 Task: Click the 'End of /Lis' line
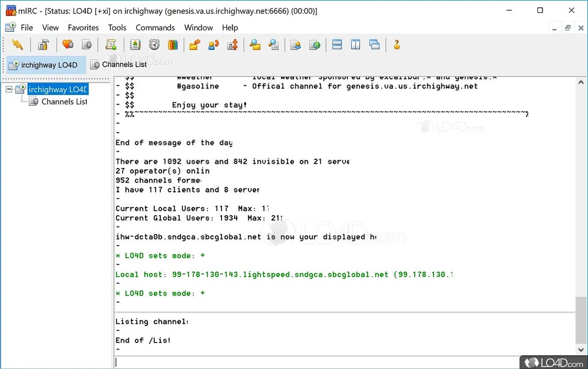(x=143, y=340)
